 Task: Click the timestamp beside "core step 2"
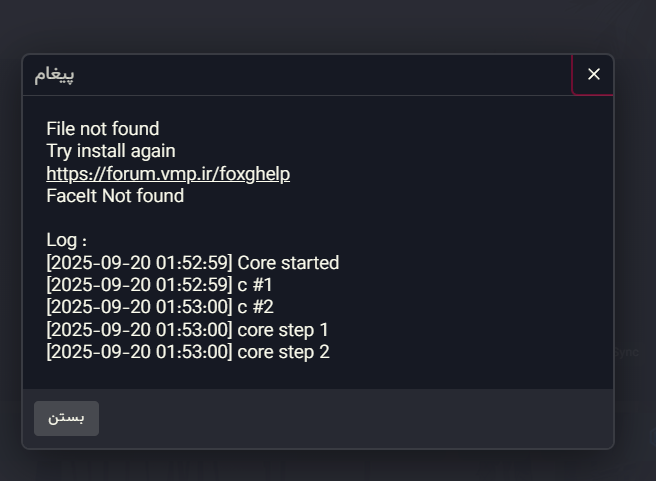pos(139,352)
